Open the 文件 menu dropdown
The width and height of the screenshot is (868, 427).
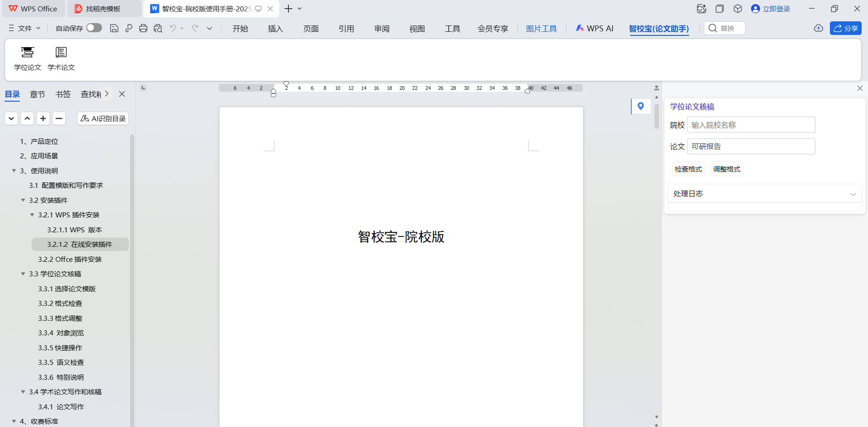coord(25,28)
